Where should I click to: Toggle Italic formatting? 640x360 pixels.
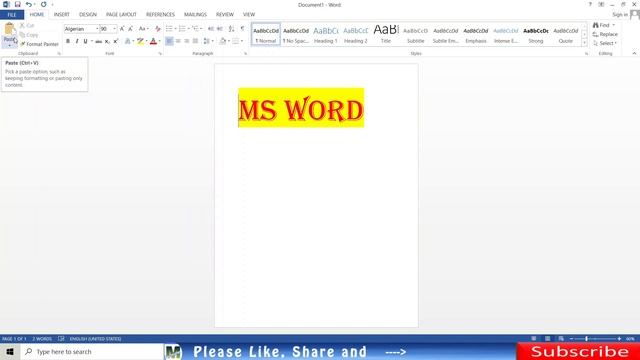(x=77, y=41)
